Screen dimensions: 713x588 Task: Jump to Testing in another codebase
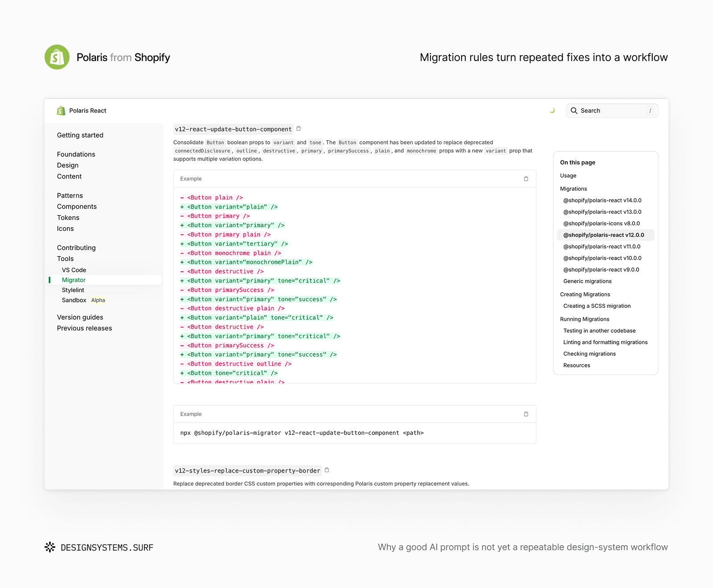599,331
